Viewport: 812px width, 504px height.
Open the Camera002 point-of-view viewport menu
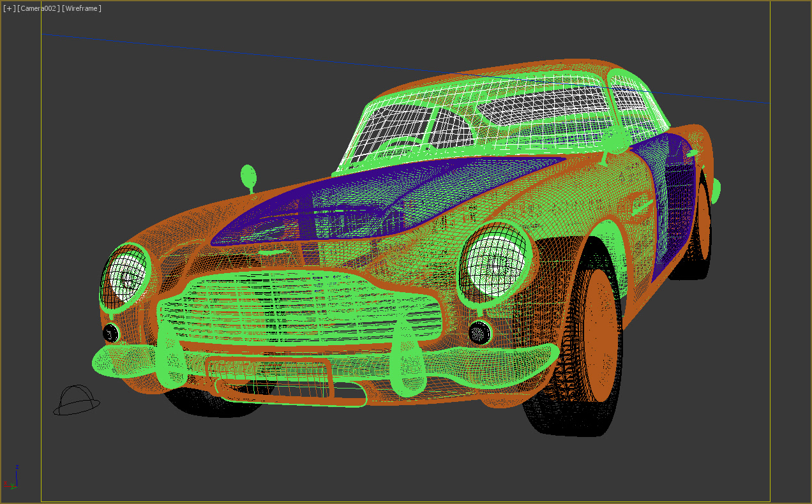coord(38,8)
